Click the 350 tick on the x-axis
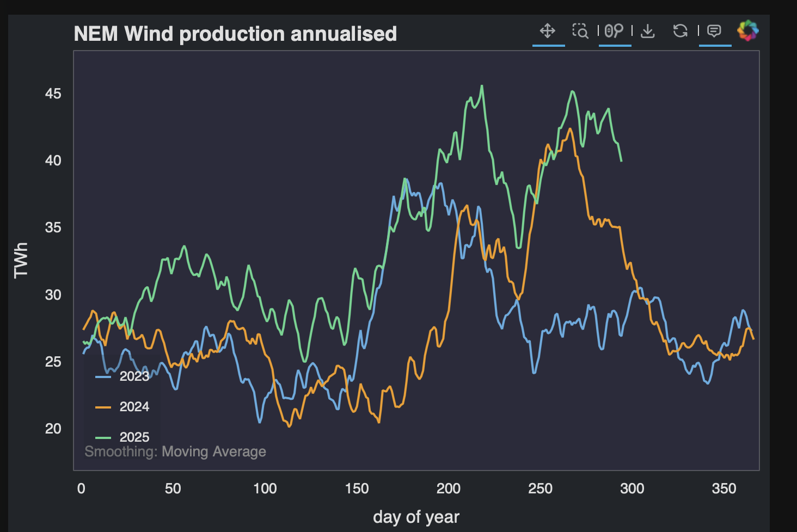Viewport: 797px width, 532px height. tap(724, 488)
